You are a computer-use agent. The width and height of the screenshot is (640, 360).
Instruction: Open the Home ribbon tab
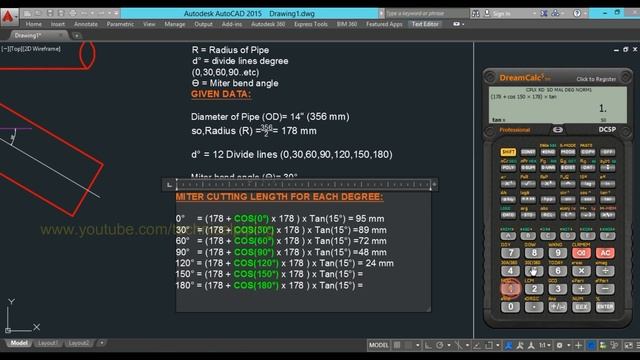coord(33,24)
